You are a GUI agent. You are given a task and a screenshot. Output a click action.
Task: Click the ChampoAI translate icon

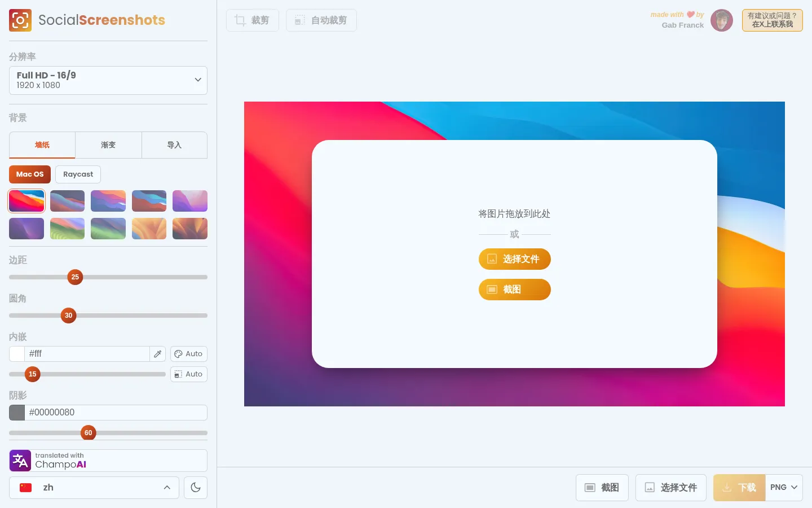click(x=20, y=461)
